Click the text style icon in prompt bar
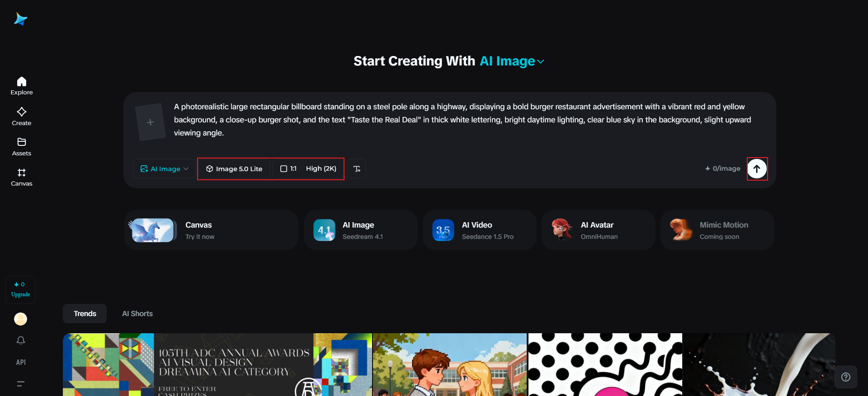 coord(357,169)
